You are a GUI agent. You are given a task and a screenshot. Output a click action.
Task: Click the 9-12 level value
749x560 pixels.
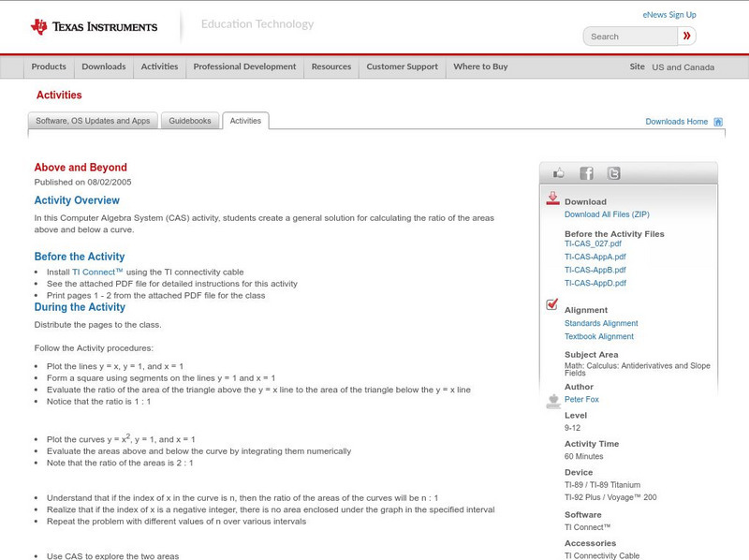click(x=572, y=428)
